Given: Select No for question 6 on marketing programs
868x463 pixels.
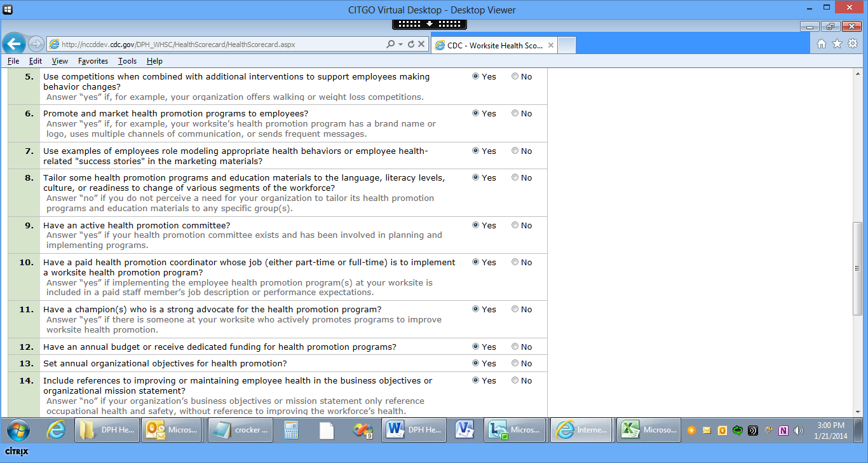Looking at the screenshot, I should tap(515, 113).
